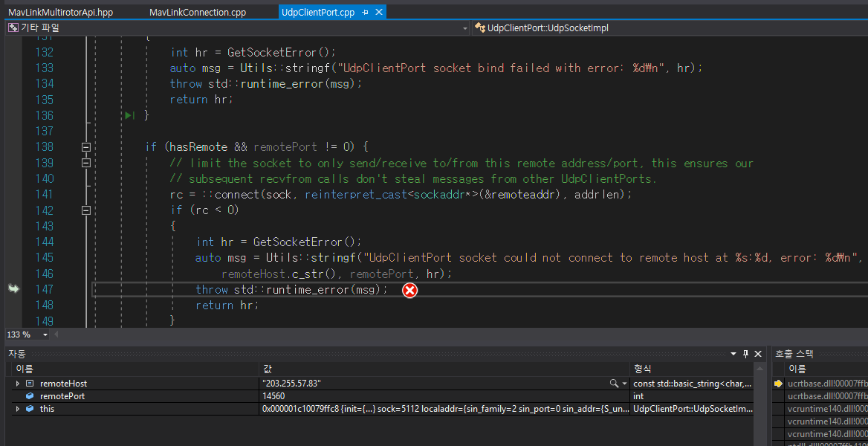The width and height of the screenshot is (868, 446).
Task: Set a breakpoint in the margin at line 144
Action: point(13,242)
